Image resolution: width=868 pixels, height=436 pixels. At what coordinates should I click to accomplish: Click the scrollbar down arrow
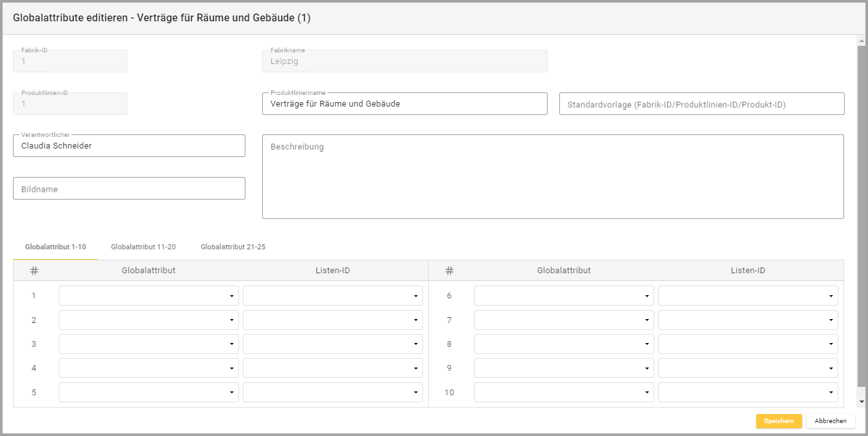pos(861,402)
